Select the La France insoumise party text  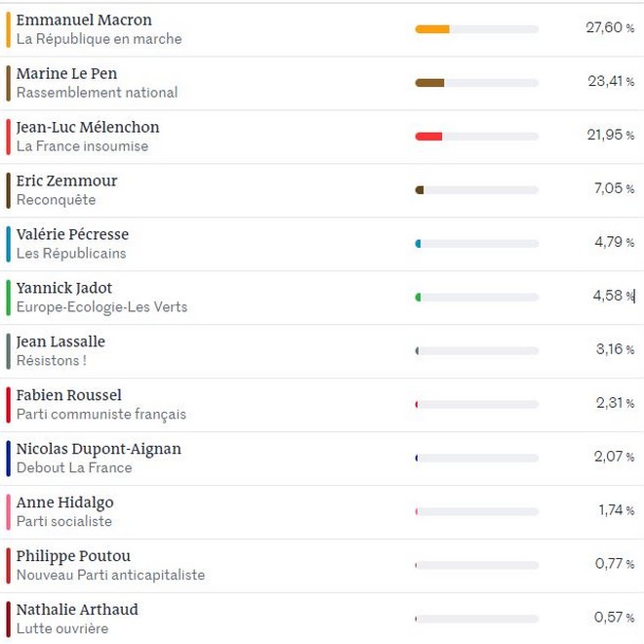pyautogui.click(x=82, y=147)
